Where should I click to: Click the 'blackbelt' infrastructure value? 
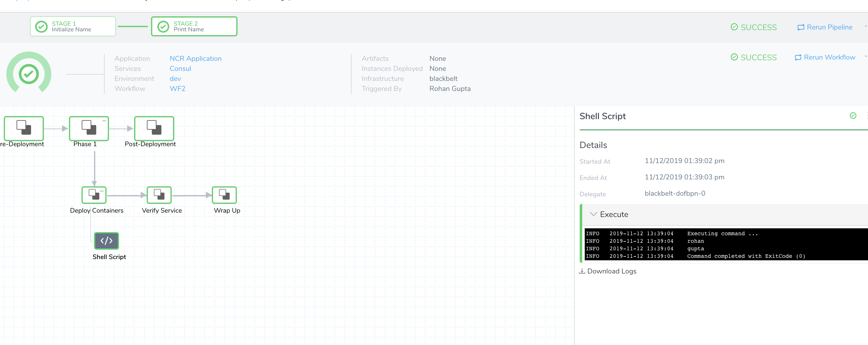(443, 79)
